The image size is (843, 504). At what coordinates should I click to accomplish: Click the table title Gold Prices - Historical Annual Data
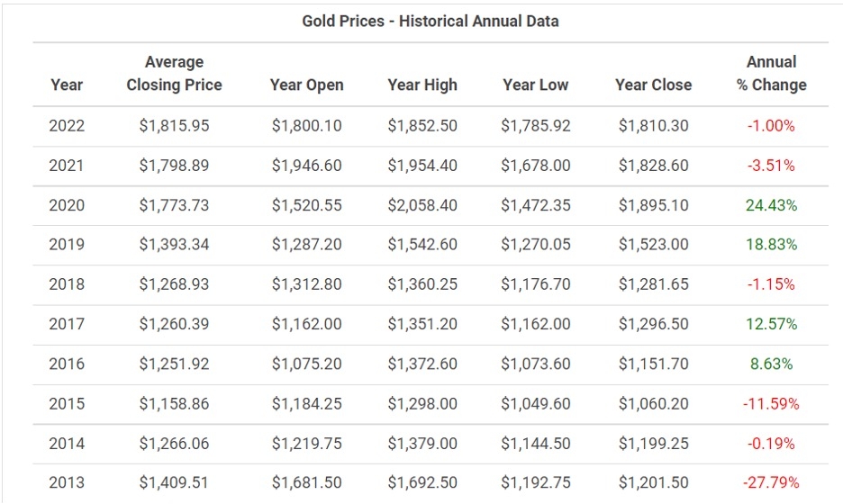(x=431, y=21)
